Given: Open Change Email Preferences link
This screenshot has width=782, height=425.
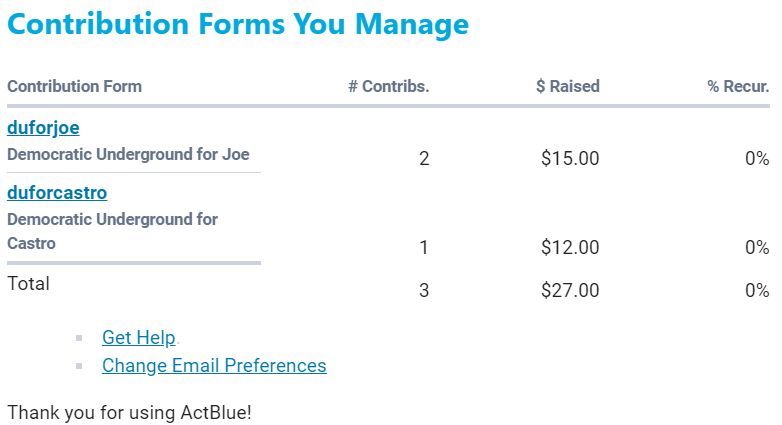Looking at the screenshot, I should click(214, 366).
